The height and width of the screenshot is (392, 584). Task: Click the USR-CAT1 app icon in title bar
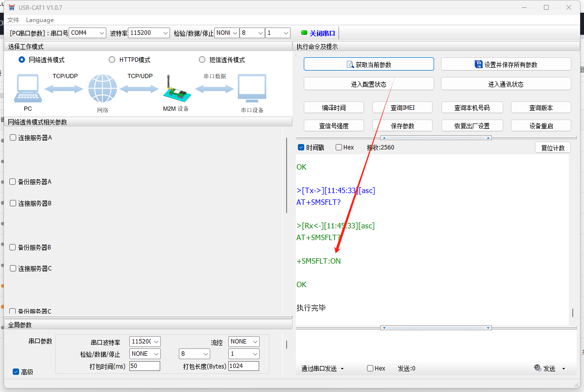point(12,7)
